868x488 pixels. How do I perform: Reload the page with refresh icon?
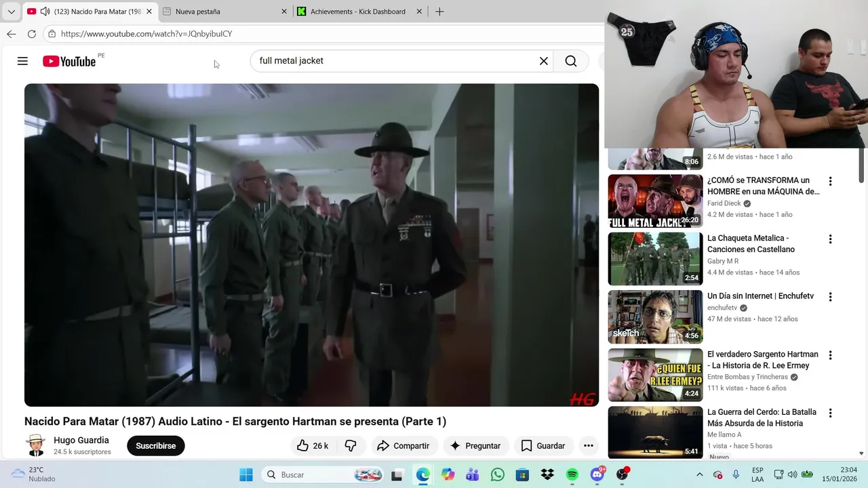click(32, 34)
